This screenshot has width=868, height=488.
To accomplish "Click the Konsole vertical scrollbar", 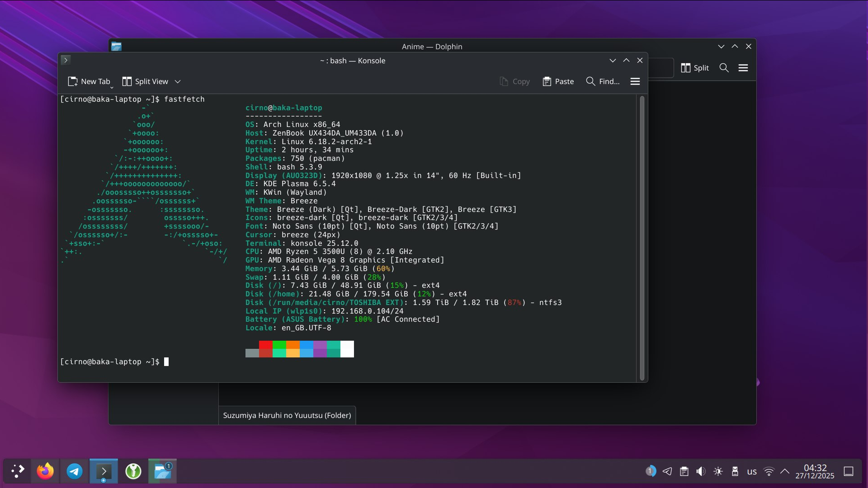I will pos(642,238).
